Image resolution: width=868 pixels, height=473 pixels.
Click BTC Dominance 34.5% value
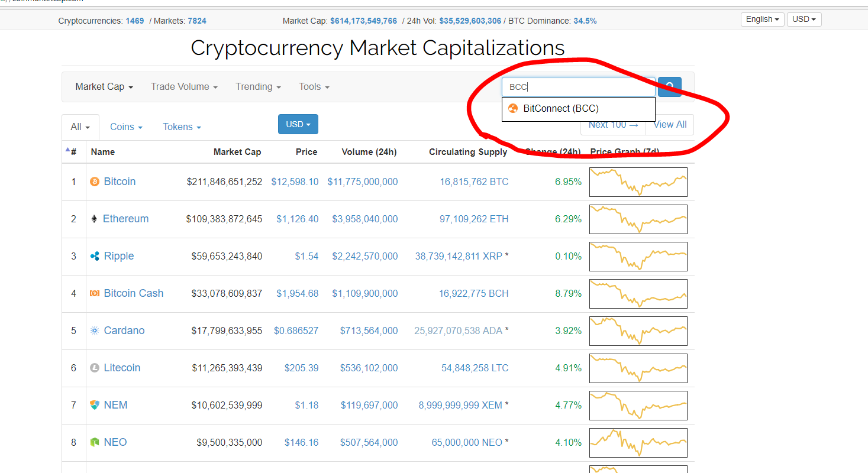(x=585, y=21)
